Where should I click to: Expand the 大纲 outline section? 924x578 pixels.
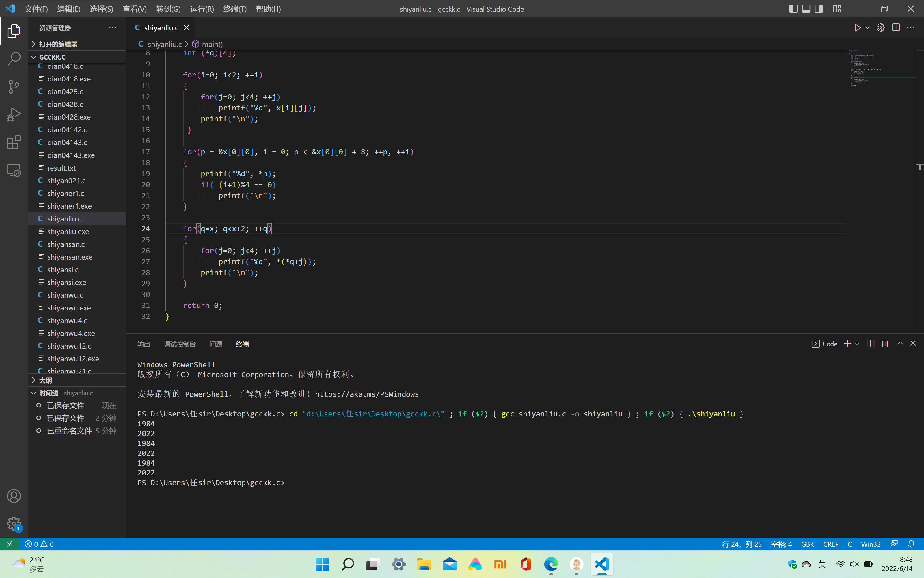point(77,380)
